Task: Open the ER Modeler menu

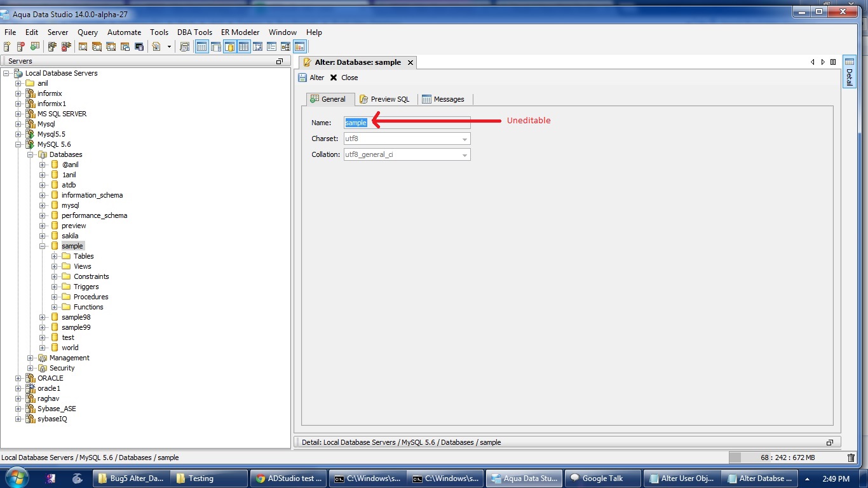Action: tap(240, 32)
